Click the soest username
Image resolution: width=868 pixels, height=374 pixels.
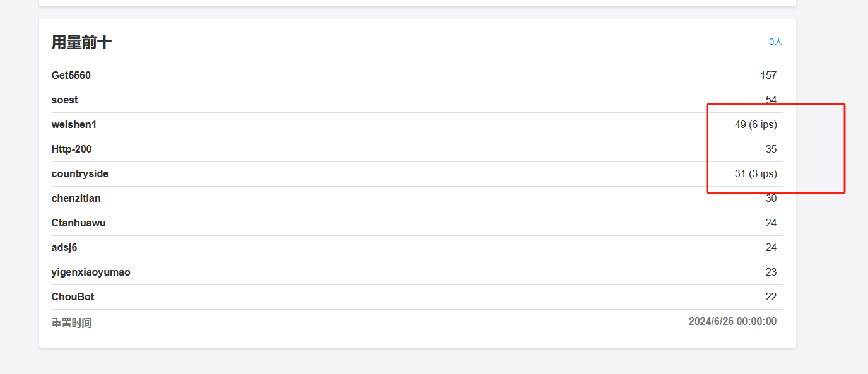coord(65,100)
